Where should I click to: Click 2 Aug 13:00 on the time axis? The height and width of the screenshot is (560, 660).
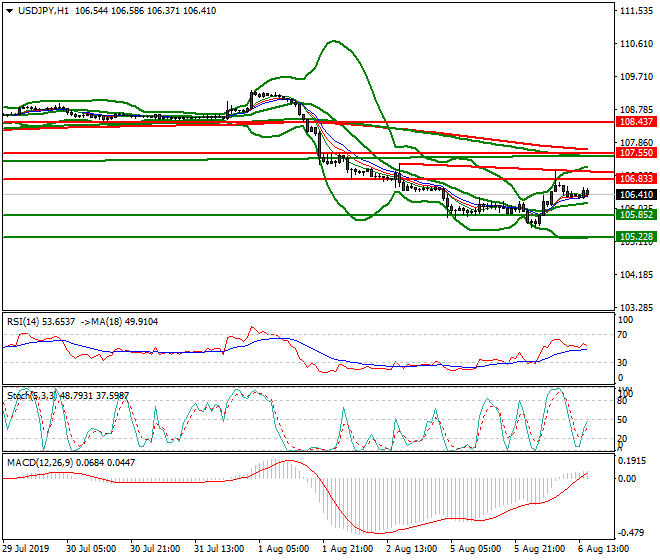pos(412,548)
